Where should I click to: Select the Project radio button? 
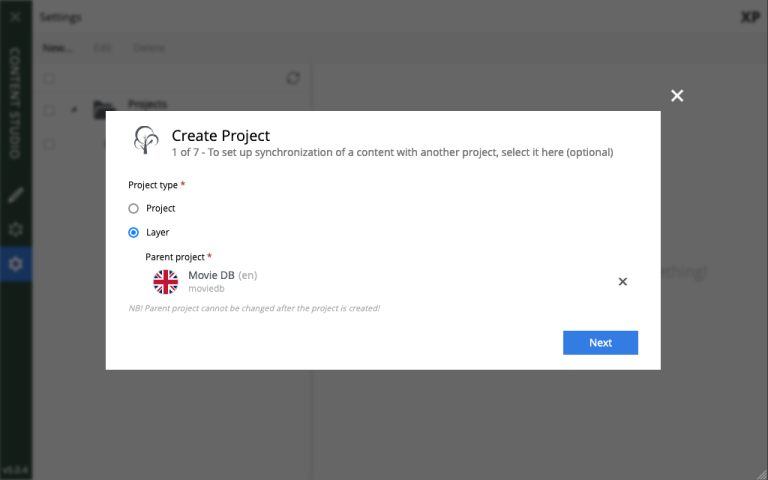(x=133, y=209)
